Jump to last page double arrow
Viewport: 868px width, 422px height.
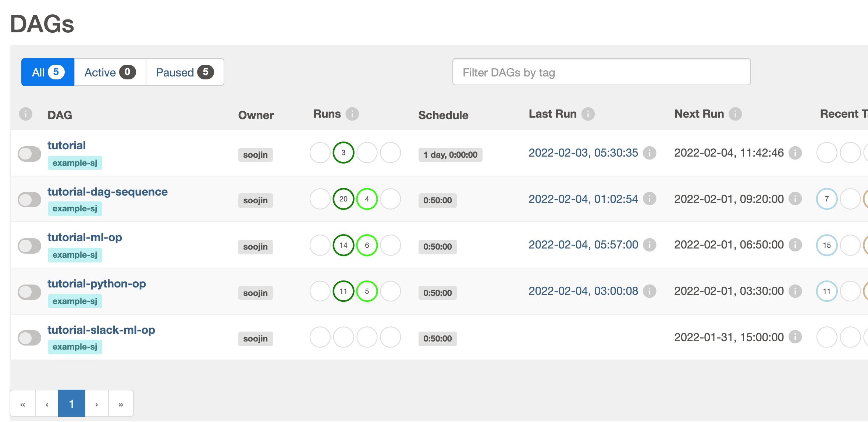point(121,404)
